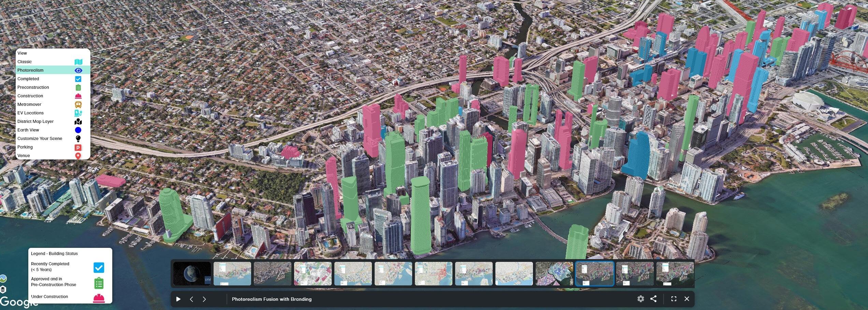Click the Customize Your Scene lightbulb icon

coord(78,139)
